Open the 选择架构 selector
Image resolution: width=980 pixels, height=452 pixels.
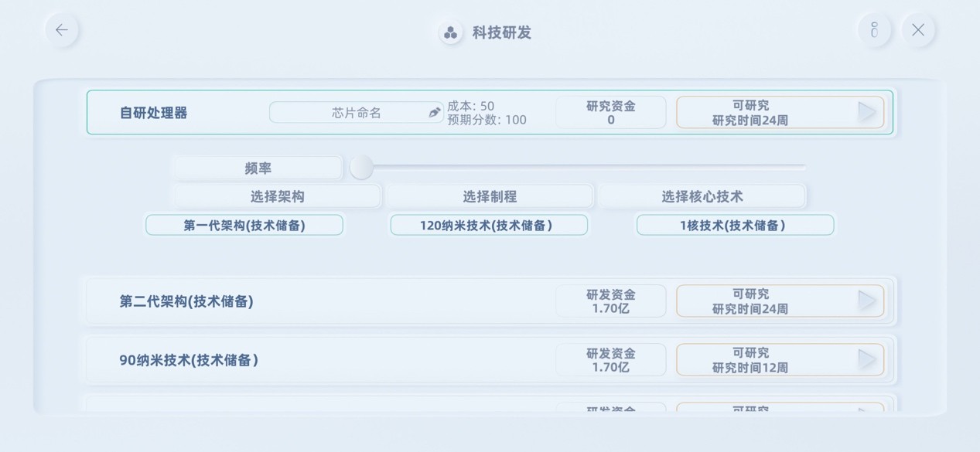(278, 196)
